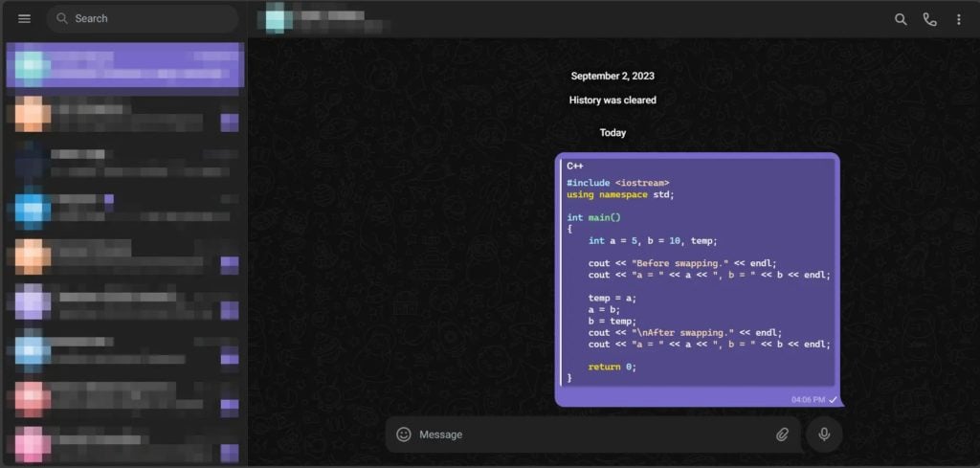Start a voice call

[930, 19]
